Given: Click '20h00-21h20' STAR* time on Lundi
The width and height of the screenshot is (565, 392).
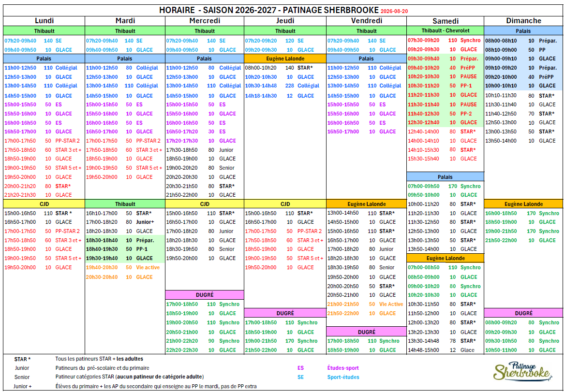Looking at the screenshot, I should click(x=20, y=186).
